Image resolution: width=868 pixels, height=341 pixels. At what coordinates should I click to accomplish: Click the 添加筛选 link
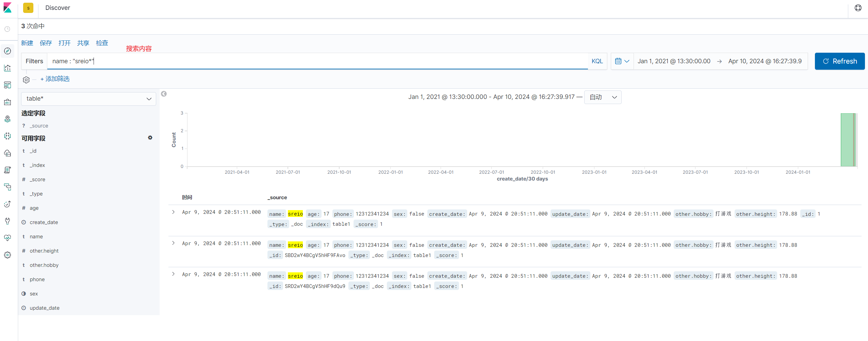coord(55,79)
